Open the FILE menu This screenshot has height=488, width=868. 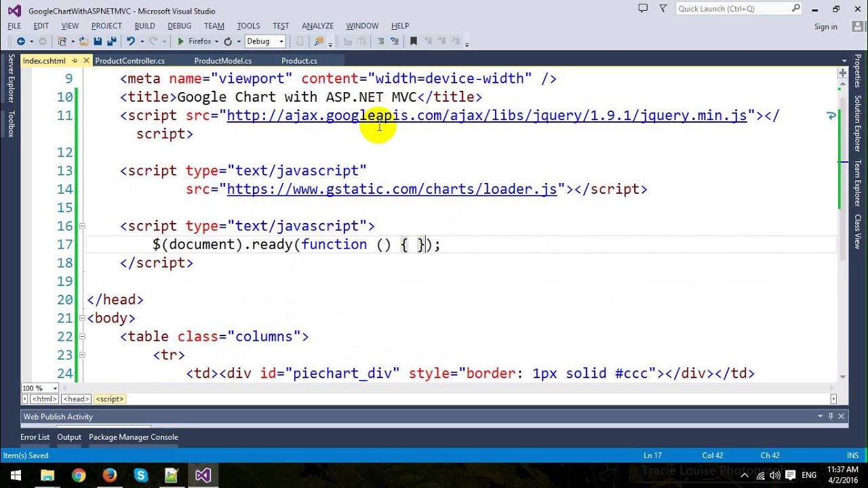[x=14, y=26]
